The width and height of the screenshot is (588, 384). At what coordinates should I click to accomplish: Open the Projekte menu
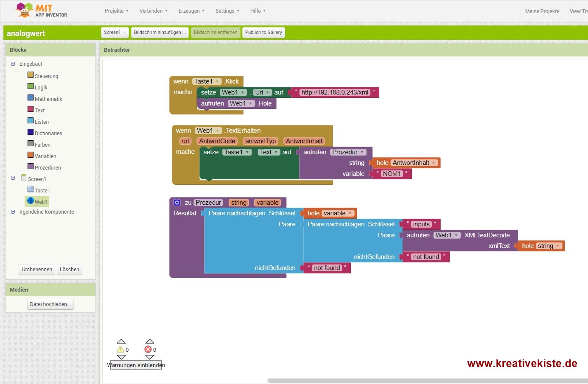click(x=116, y=11)
